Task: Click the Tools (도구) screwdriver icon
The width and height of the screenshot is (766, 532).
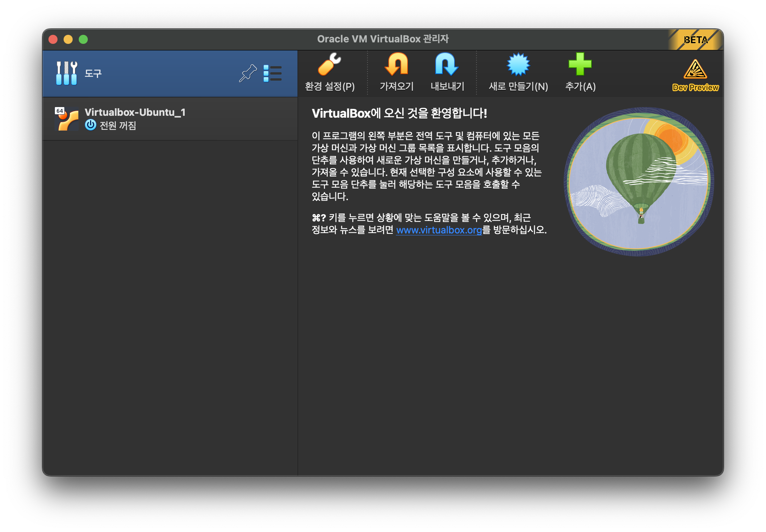Action: point(66,73)
